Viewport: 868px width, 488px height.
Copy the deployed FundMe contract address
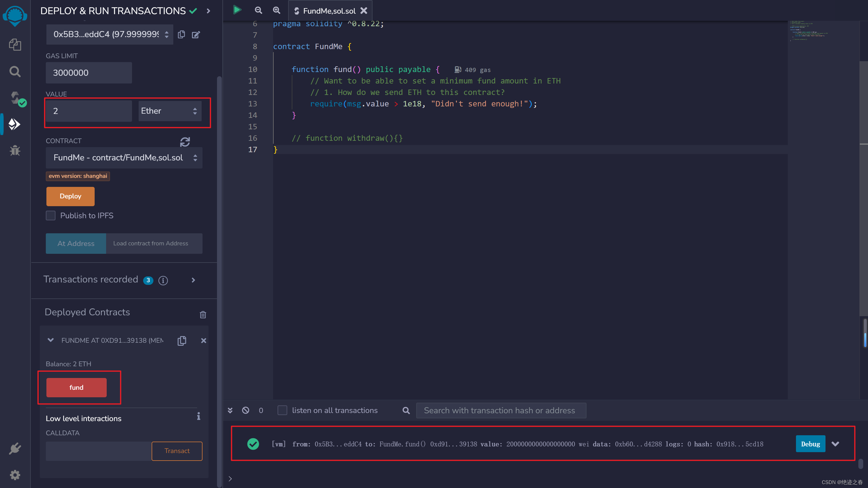[x=182, y=341]
